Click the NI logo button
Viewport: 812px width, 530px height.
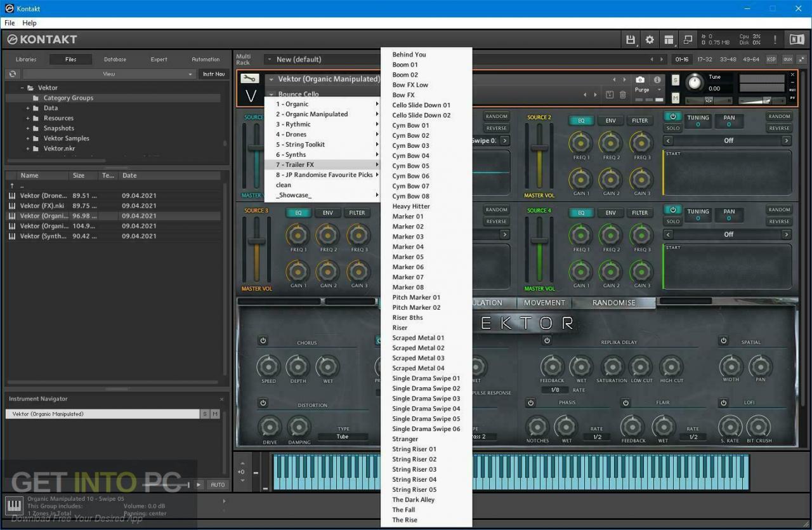(797, 39)
